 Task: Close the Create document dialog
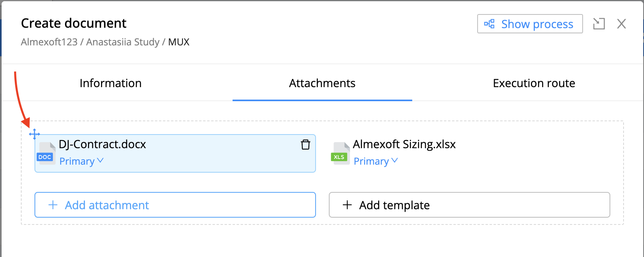(x=622, y=24)
